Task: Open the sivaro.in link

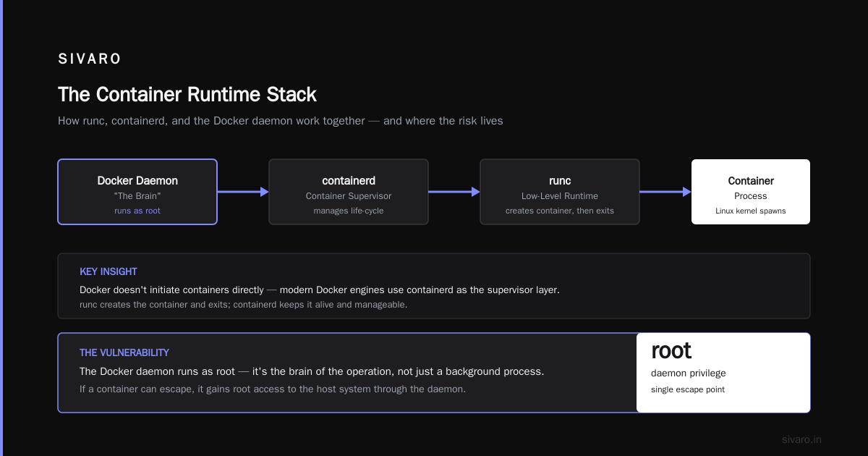Action: (801, 439)
